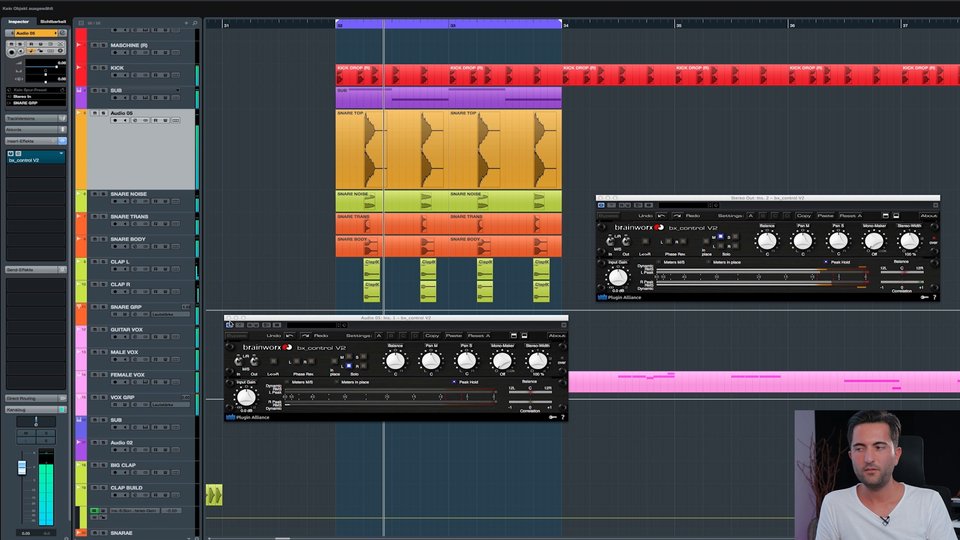
Task: Toggle power on bx_control V2 insert slot
Action: pyautogui.click(x=10, y=153)
